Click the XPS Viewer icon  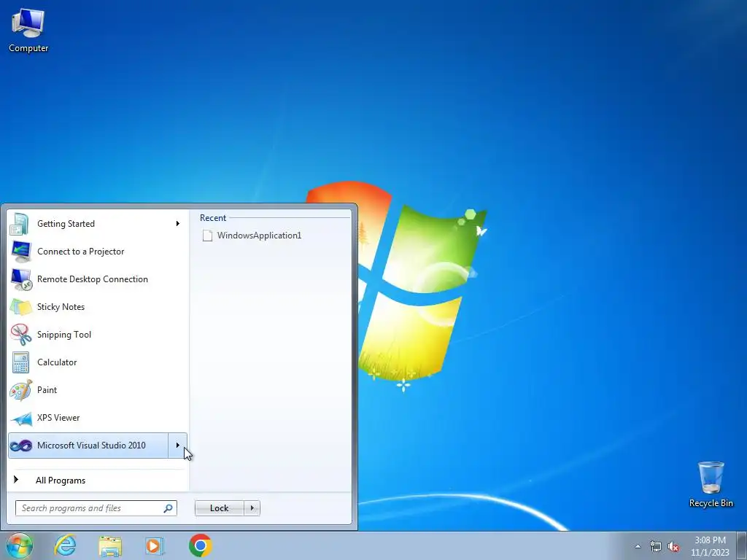point(21,418)
